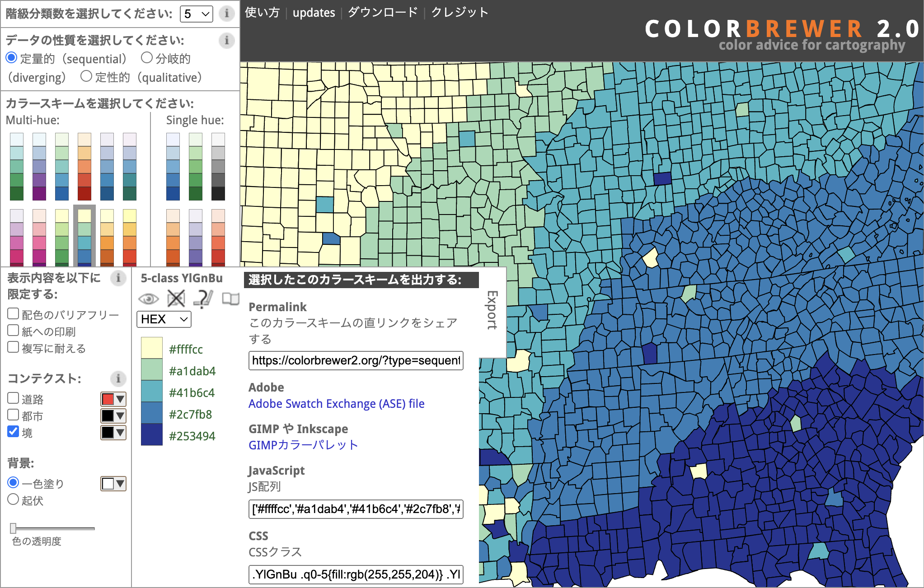Open the ダウンロード menu item
The width and height of the screenshot is (924, 588).
pos(383,13)
